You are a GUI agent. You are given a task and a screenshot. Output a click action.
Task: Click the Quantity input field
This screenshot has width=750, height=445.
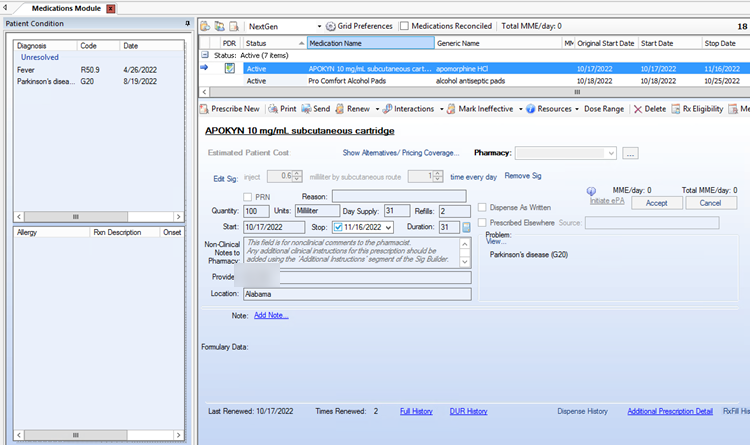[256, 211]
